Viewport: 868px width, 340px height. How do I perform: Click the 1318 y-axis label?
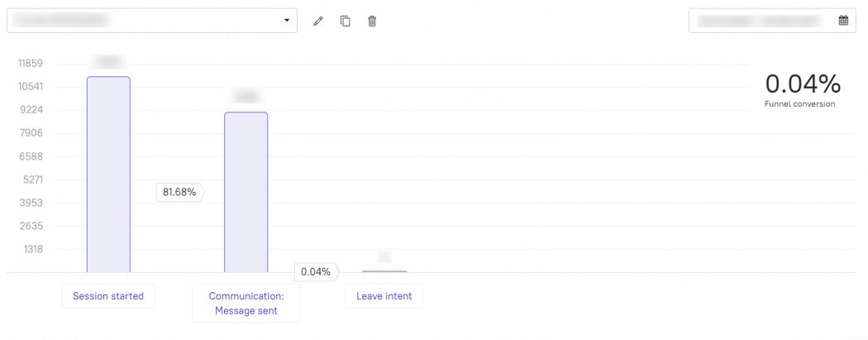33,249
